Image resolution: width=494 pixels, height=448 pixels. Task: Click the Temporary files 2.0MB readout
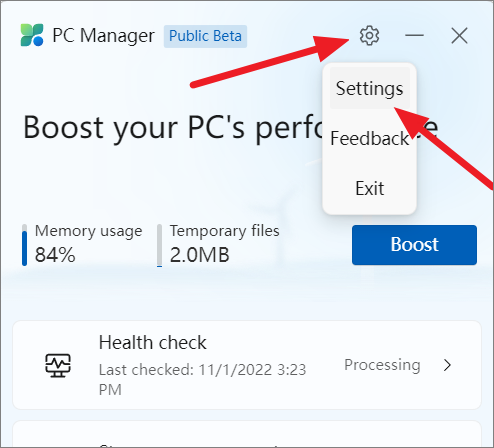[x=200, y=255]
